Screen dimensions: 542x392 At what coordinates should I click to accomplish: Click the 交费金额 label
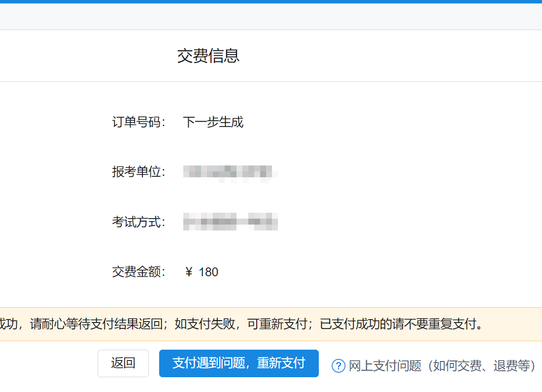point(138,272)
